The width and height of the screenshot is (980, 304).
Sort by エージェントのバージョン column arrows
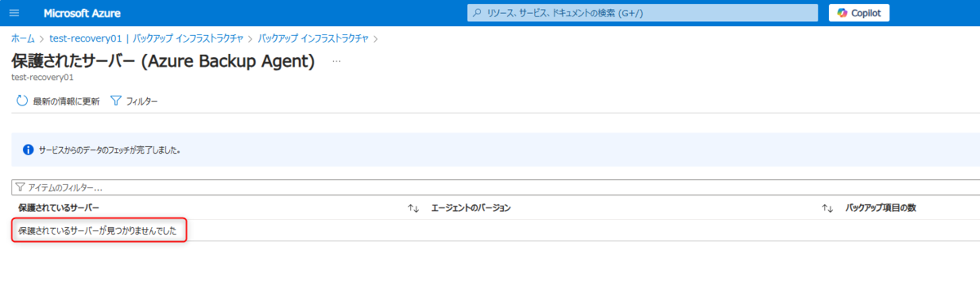[827, 208]
